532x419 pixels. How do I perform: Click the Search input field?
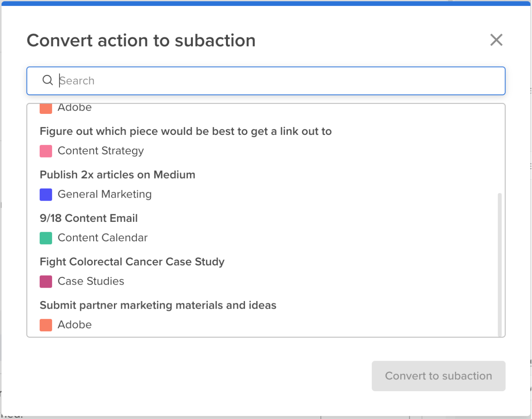pyautogui.click(x=266, y=81)
